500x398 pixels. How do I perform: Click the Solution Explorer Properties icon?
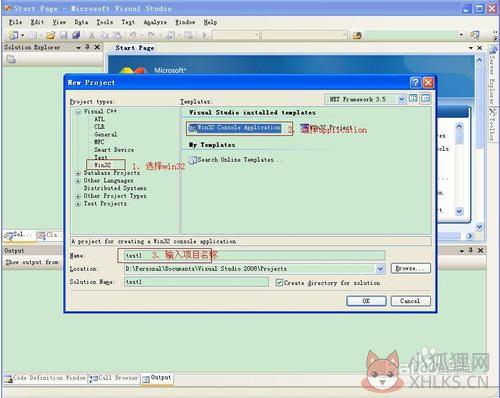[11, 59]
